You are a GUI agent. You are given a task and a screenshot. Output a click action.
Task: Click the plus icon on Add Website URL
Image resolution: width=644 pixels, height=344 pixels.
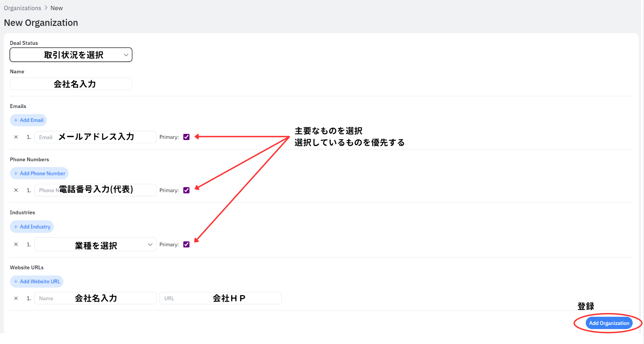coord(16,282)
